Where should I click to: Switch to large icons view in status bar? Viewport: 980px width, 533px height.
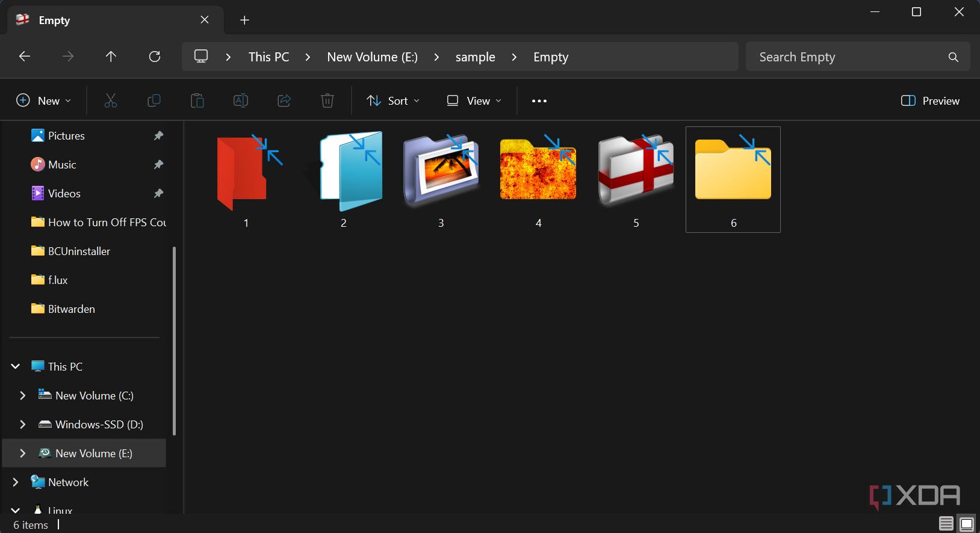tap(967, 523)
